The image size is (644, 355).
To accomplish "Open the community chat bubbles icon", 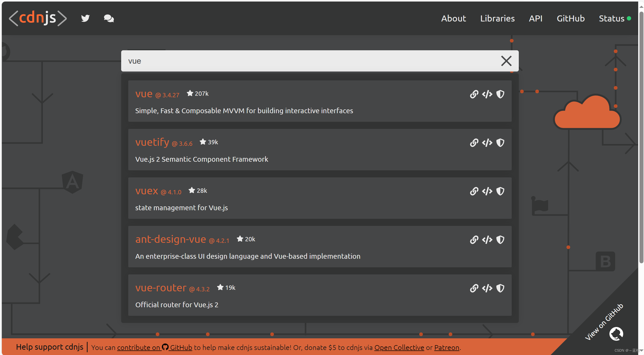I will click(x=109, y=18).
